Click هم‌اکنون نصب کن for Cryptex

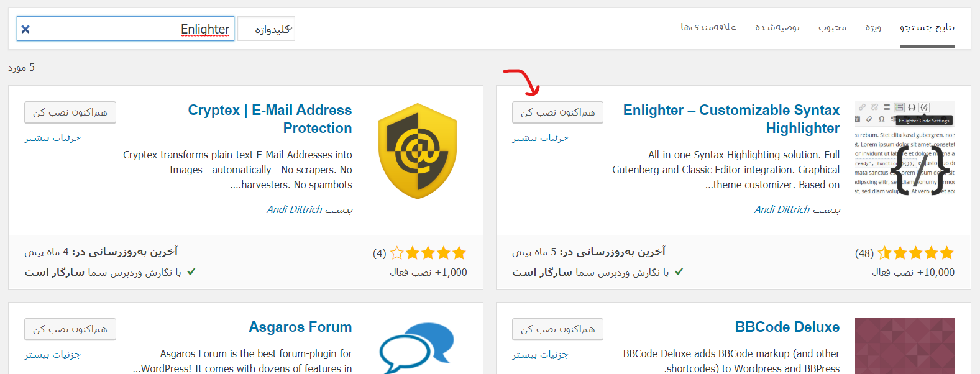[70, 112]
